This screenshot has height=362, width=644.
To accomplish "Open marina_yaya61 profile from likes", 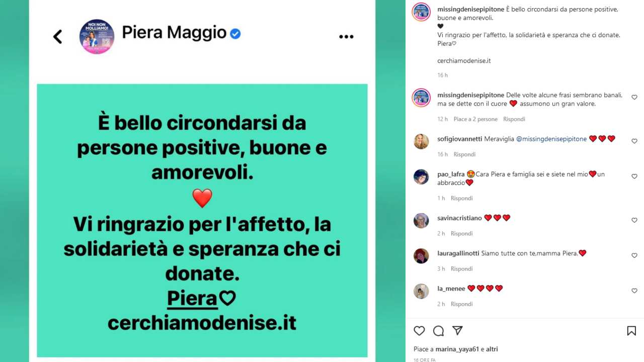I will click(457, 349).
